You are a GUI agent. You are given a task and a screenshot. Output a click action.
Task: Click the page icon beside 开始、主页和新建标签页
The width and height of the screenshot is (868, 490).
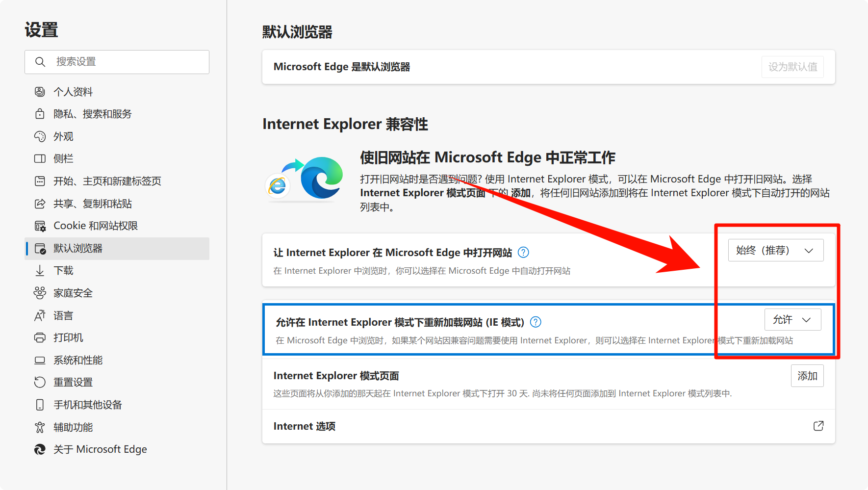click(x=40, y=181)
